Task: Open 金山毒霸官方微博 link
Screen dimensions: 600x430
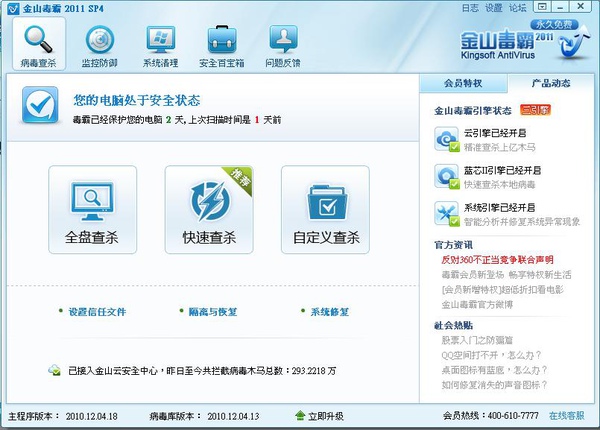Action: click(477, 305)
